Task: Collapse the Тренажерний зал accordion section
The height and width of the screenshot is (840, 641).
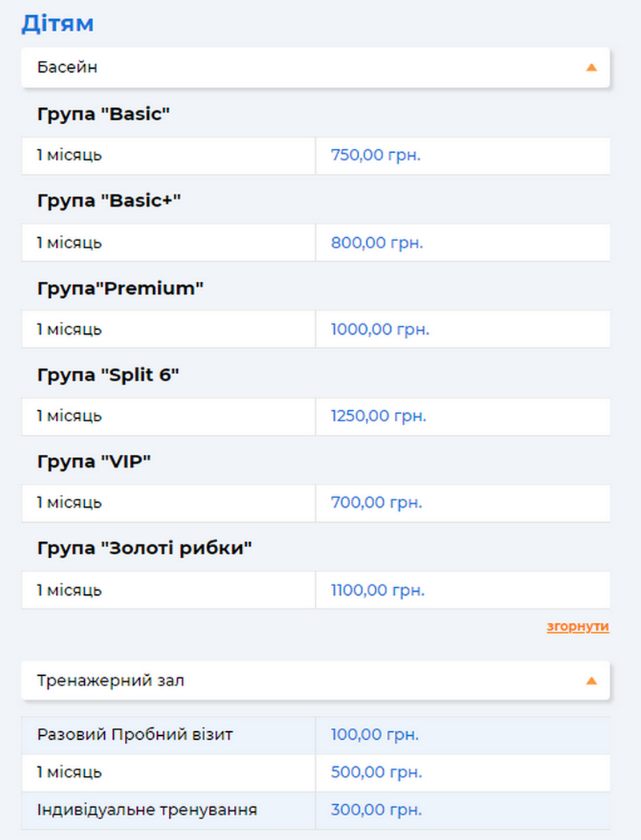Action: tap(315, 681)
